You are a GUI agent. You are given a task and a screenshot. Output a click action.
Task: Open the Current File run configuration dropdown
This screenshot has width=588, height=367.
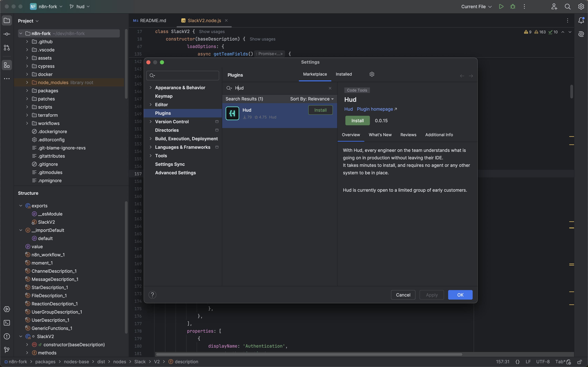tap(476, 6)
